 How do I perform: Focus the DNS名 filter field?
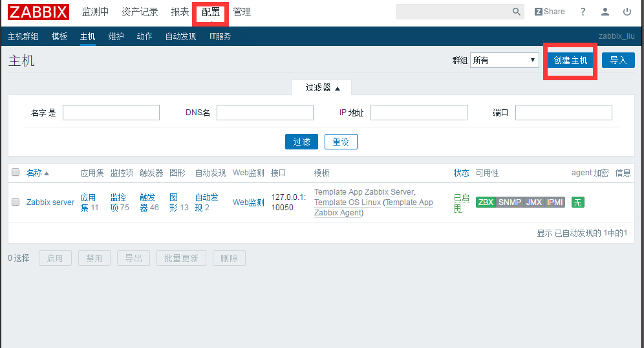(x=265, y=113)
